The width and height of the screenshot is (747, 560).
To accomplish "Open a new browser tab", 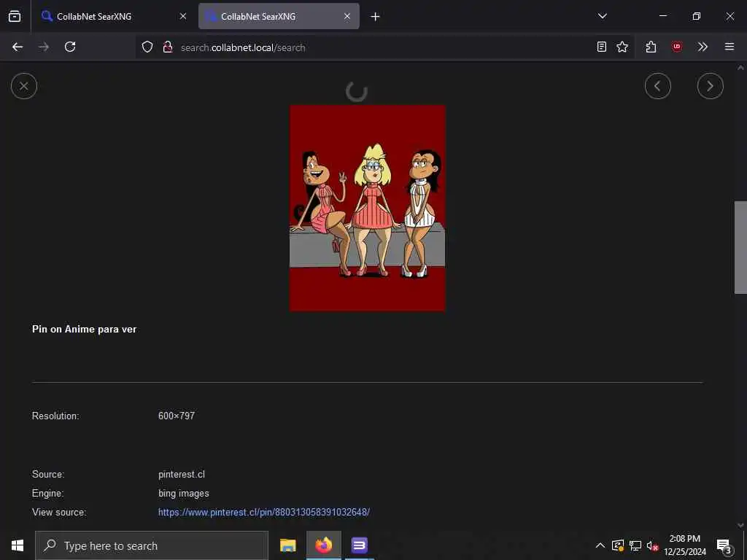I will point(376,16).
